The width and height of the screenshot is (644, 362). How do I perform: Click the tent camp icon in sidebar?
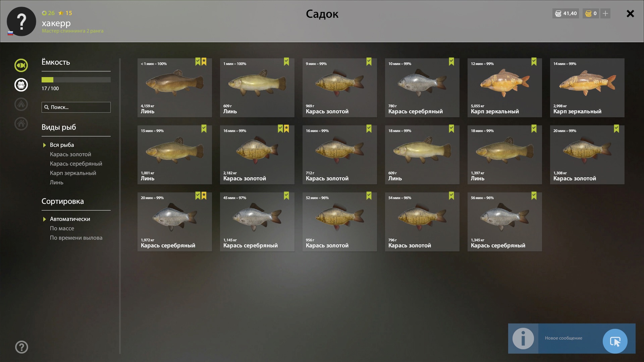pos(21,104)
